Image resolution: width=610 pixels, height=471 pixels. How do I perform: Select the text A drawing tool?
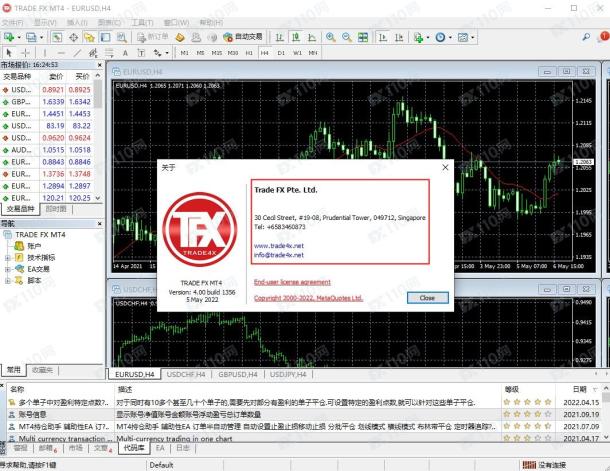click(x=125, y=53)
